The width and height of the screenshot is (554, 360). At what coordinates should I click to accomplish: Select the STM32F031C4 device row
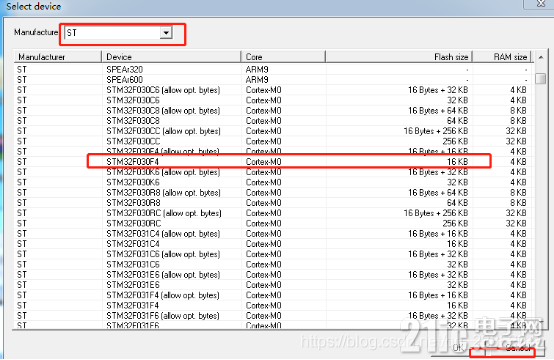(x=272, y=244)
